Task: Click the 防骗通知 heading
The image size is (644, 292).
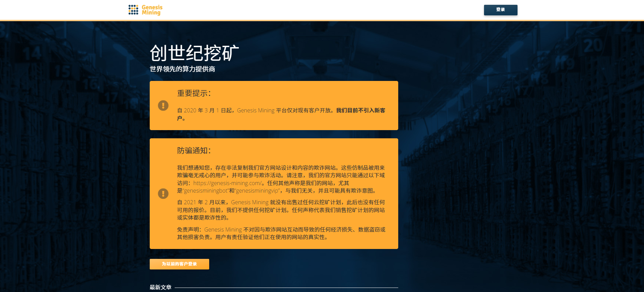Action: pyautogui.click(x=194, y=151)
